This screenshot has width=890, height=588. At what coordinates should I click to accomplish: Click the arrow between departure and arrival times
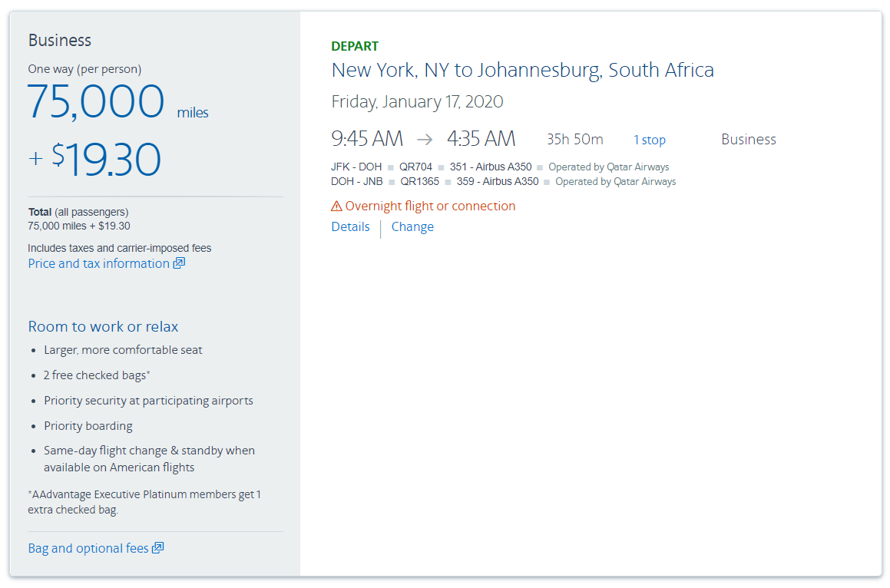click(x=425, y=139)
